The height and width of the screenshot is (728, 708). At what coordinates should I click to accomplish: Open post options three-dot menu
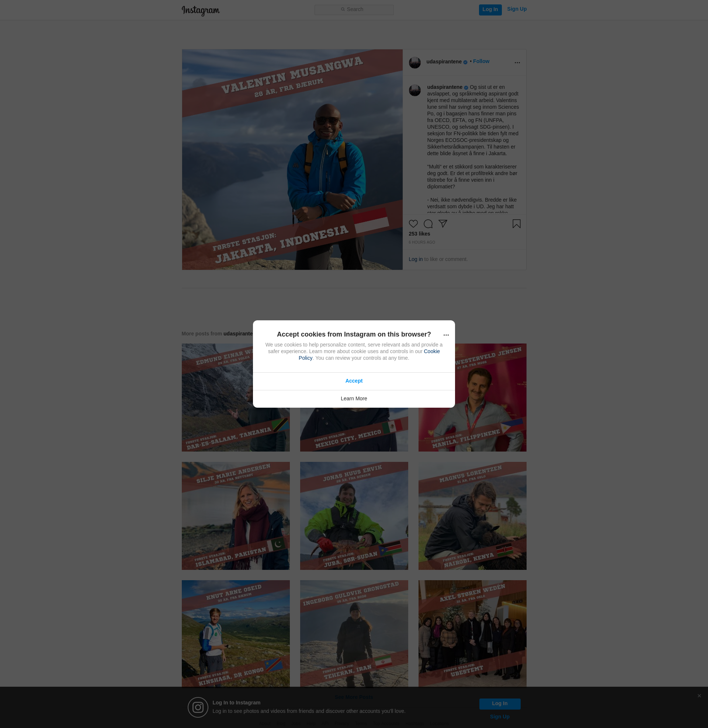[517, 62]
